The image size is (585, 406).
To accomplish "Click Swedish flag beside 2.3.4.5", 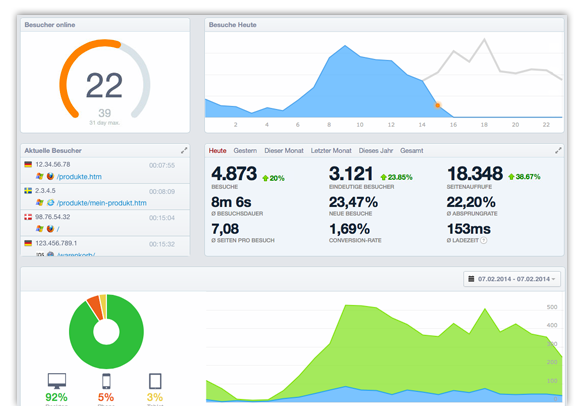I will click(28, 191).
